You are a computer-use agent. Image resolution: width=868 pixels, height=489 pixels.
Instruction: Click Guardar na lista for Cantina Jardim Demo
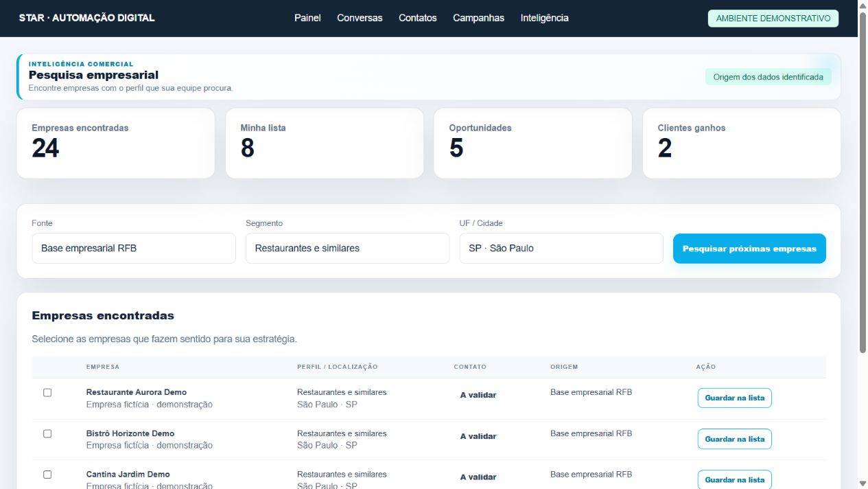coord(735,479)
